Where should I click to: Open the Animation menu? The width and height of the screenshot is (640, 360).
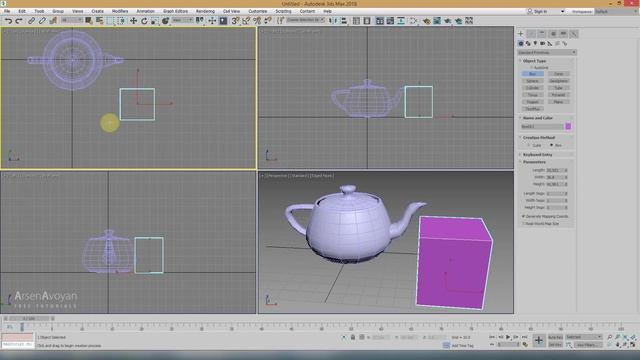pos(145,11)
